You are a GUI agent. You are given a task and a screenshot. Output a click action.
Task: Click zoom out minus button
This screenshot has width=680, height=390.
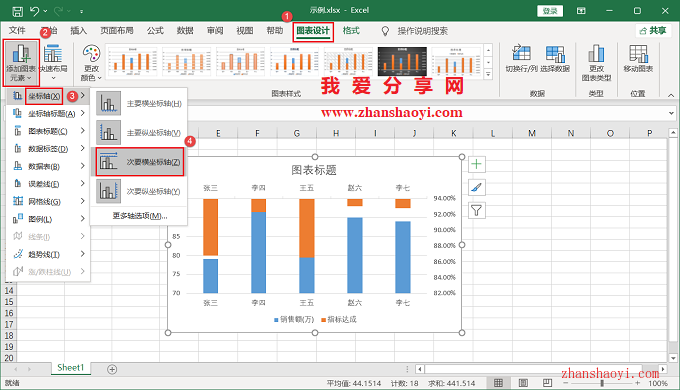tap(565, 383)
